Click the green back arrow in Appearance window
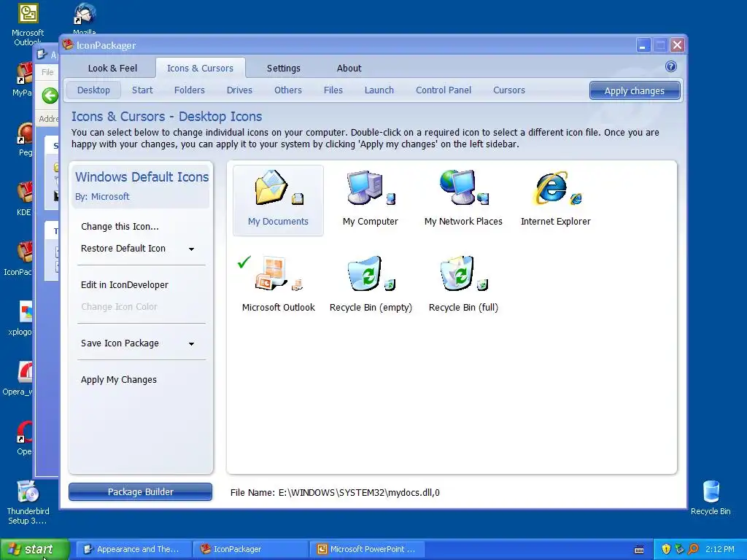This screenshot has width=747, height=560. click(x=50, y=96)
